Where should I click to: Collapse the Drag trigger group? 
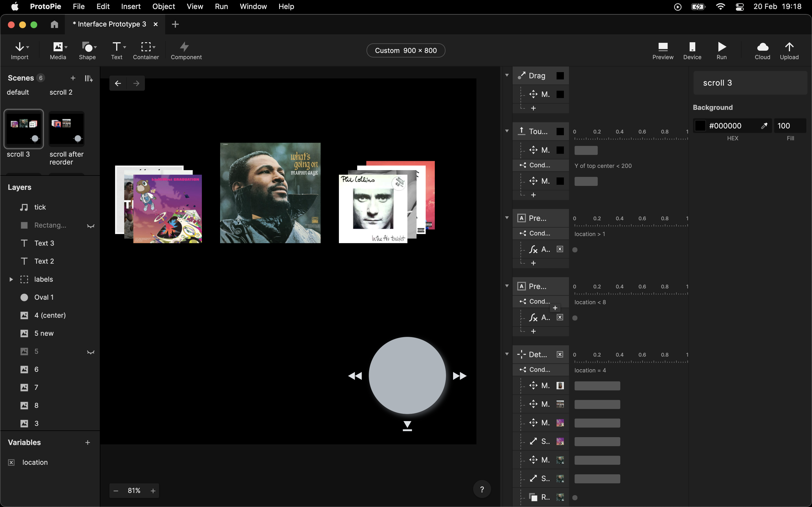coord(507,75)
